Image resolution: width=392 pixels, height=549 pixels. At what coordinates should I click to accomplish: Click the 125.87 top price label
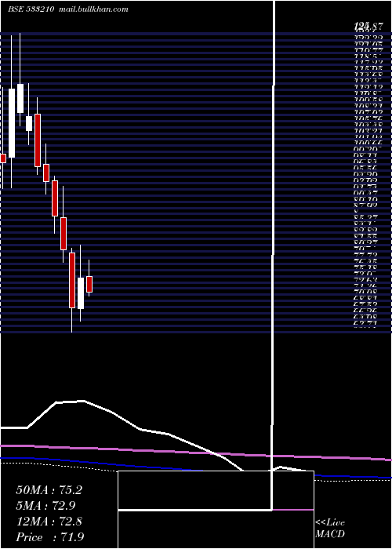(367, 26)
